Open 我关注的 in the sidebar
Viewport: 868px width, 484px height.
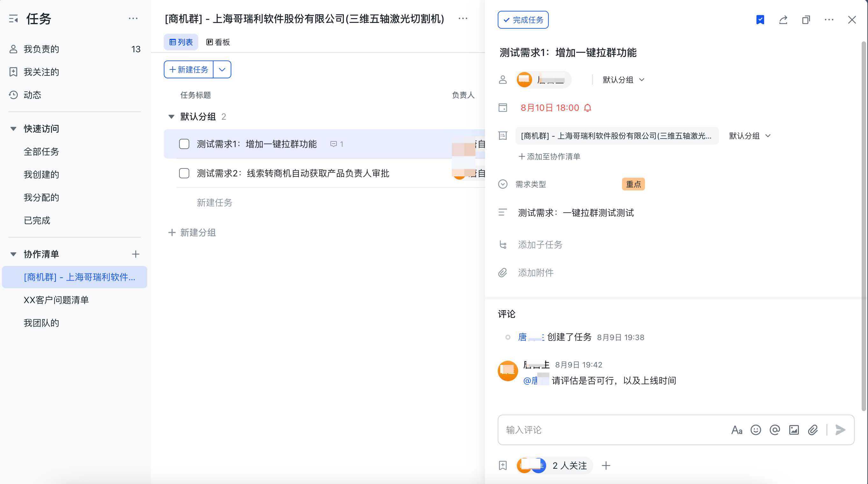click(41, 72)
